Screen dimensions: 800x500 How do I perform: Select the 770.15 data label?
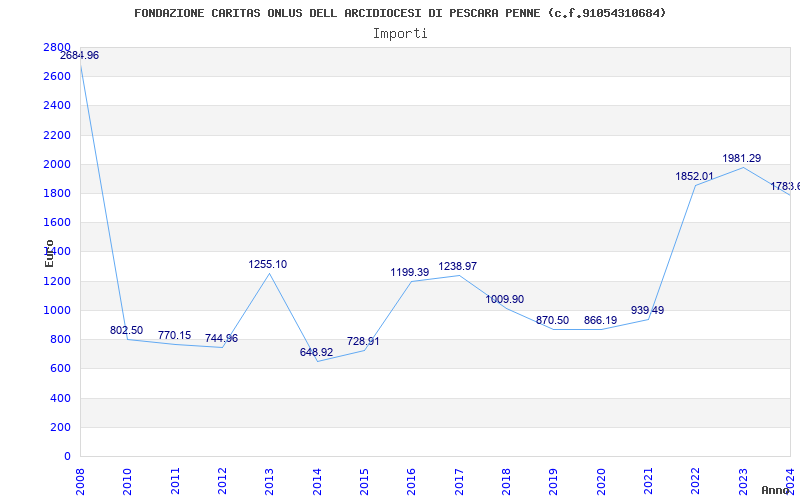pyautogui.click(x=174, y=336)
